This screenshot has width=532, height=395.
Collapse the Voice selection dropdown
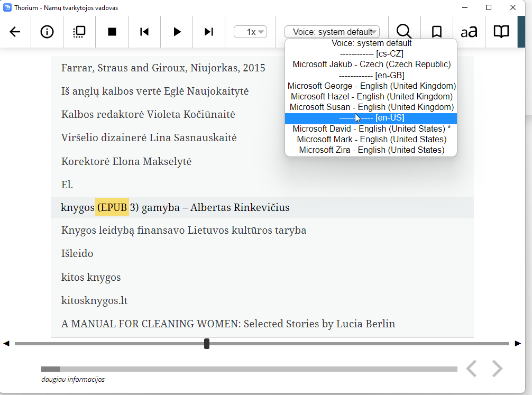(332, 32)
